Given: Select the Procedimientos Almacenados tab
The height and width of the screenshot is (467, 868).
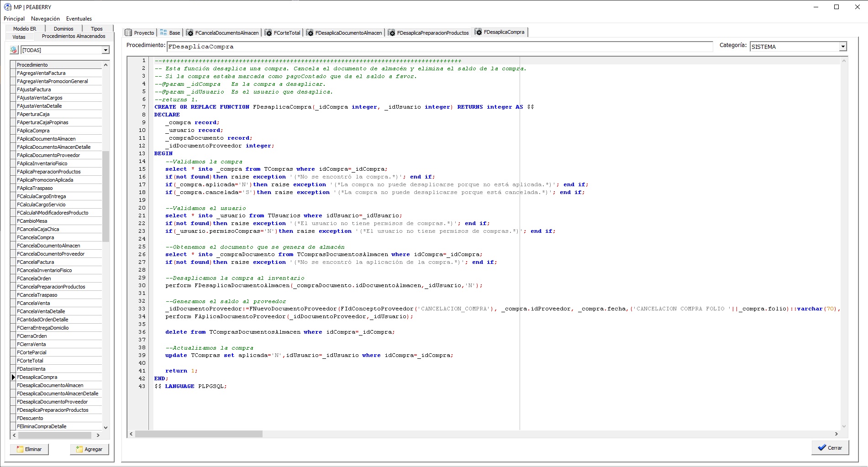Looking at the screenshot, I should pos(74,36).
